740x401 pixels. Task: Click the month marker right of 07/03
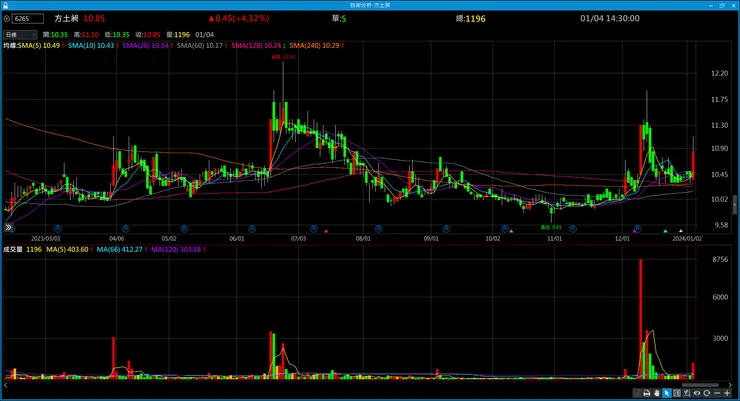314,228
